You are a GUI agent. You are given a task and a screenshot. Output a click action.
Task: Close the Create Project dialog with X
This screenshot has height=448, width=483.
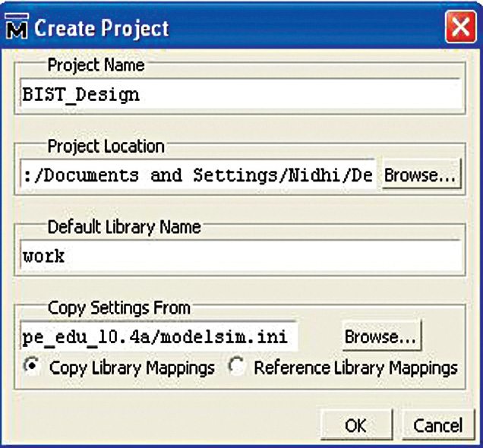[459, 28]
